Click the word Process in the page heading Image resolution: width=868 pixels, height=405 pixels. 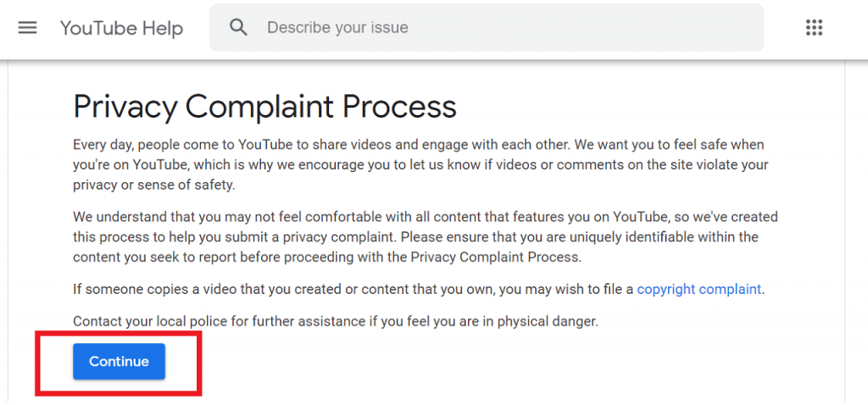[x=399, y=107]
